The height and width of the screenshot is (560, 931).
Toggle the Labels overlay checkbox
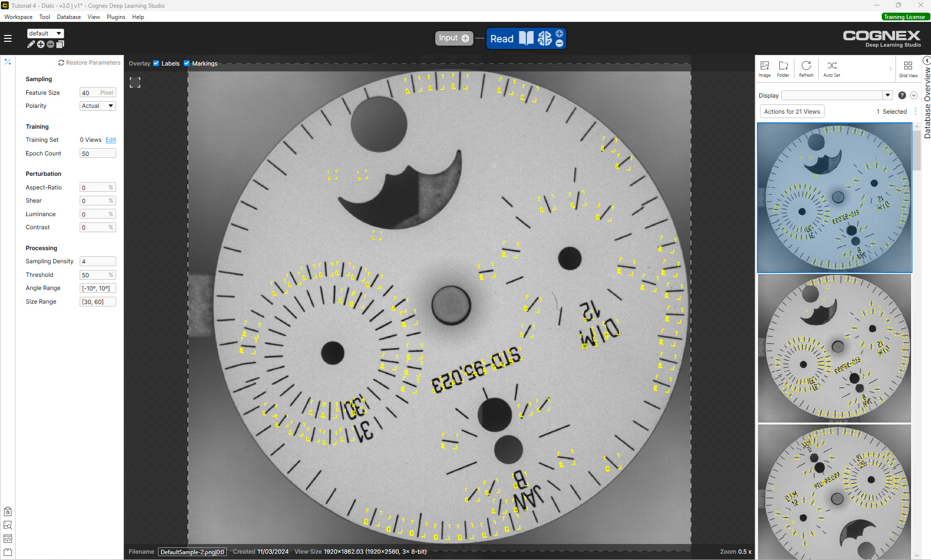click(156, 63)
